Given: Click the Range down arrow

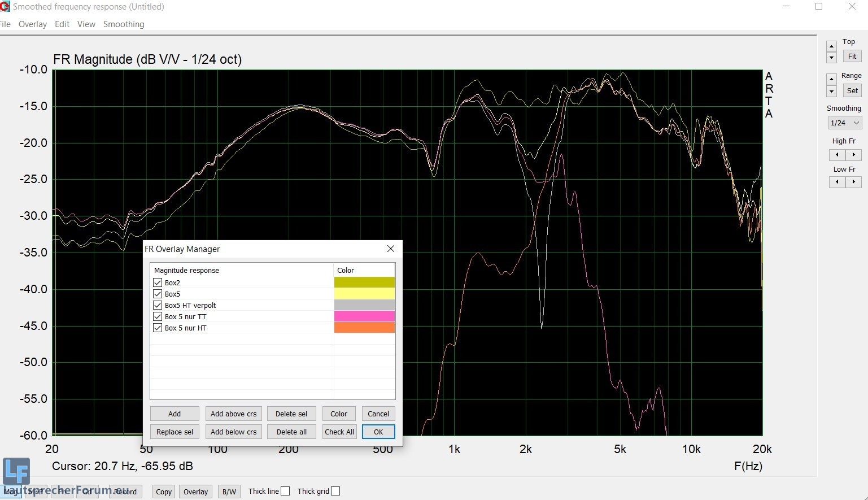Looking at the screenshot, I should point(831,92).
